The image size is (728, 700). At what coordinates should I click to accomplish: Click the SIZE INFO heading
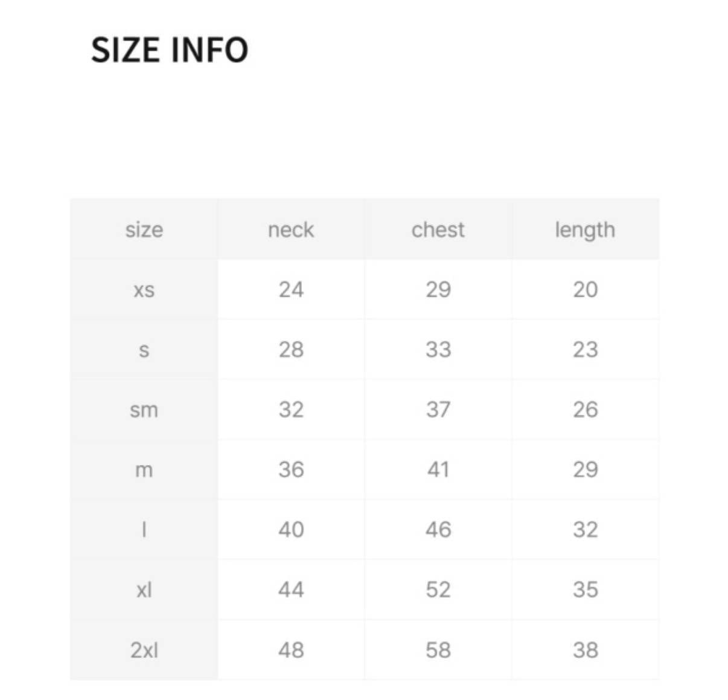[170, 50]
